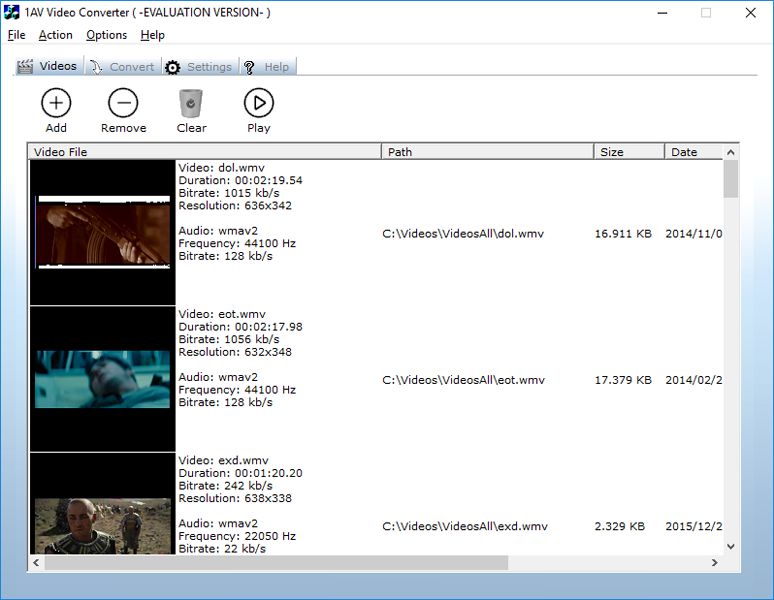Click 'Duration: 00:02:17.98' text

tap(240, 327)
